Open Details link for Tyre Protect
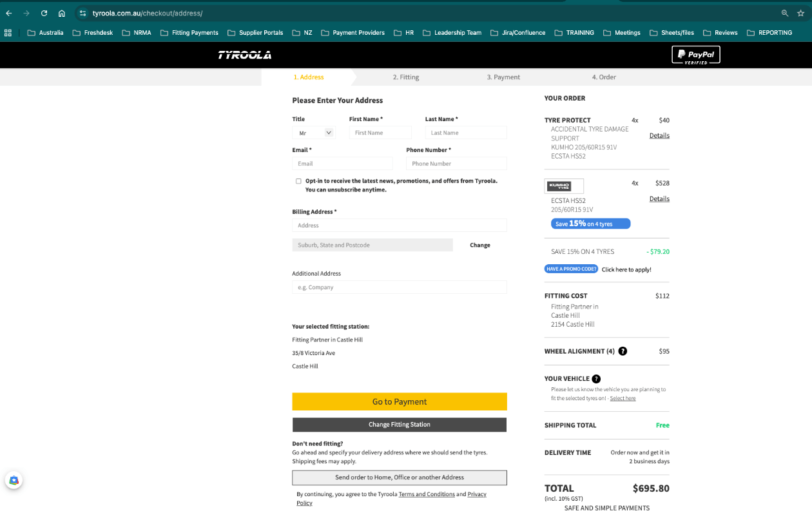 click(659, 136)
